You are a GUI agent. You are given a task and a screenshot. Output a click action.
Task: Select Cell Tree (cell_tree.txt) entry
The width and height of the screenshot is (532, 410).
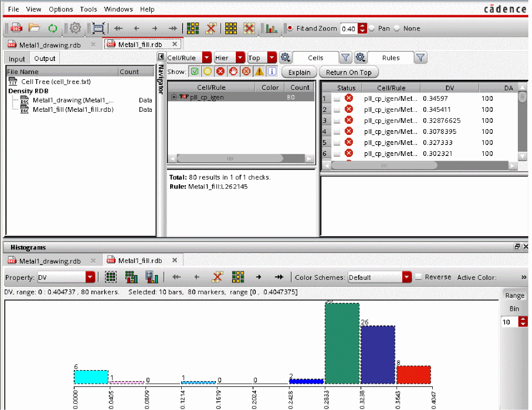pyautogui.click(x=56, y=81)
